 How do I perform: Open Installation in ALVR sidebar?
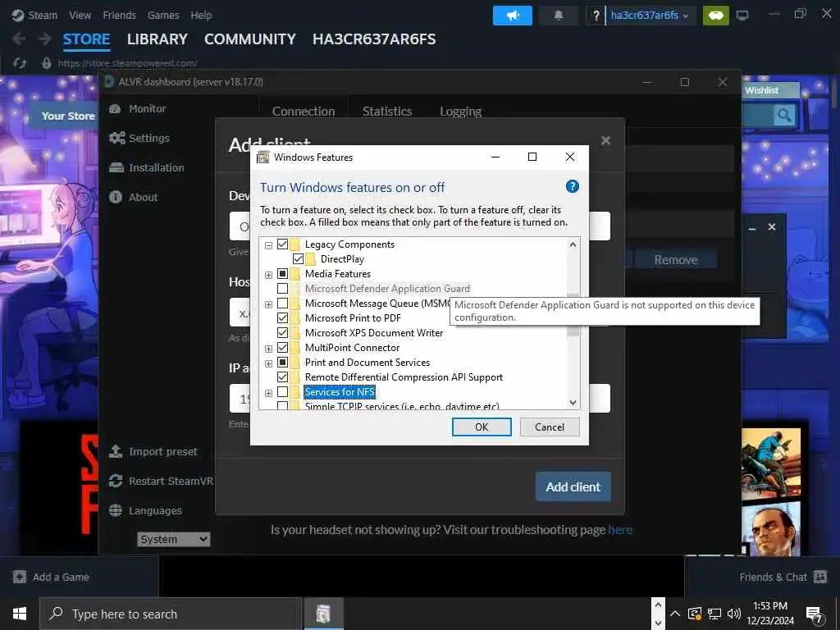146,167
